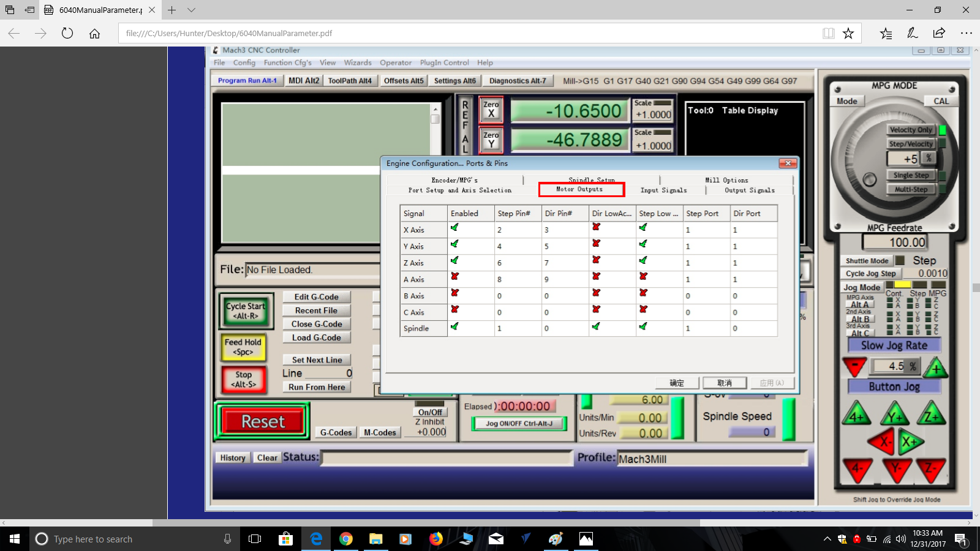This screenshot has width=980, height=551.
Task: Open the Edge favorites hub
Action: pos(886,33)
